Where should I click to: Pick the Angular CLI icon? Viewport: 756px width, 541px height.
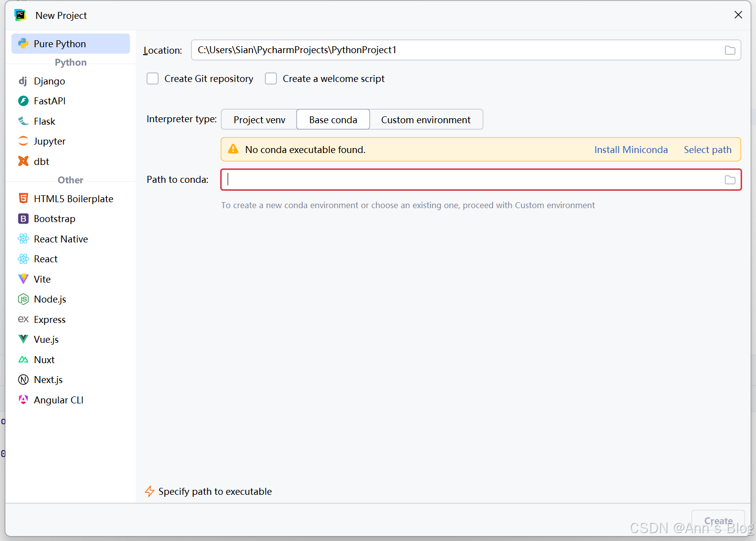23,400
